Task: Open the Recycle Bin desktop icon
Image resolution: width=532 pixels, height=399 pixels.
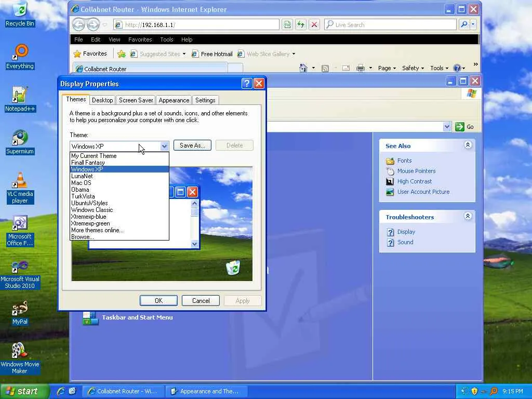Action: pyautogui.click(x=20, y=14)
